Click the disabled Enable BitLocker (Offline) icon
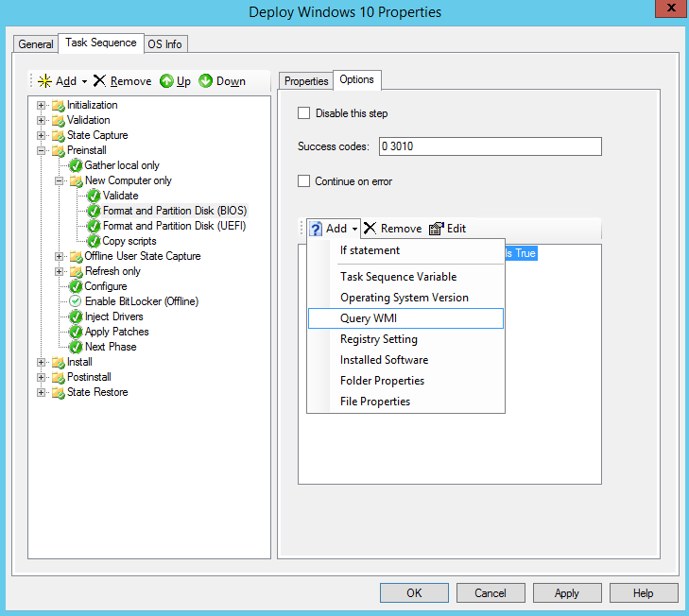Image resolution: width=689 pixels, height=616 pixels. click(76, 301)
